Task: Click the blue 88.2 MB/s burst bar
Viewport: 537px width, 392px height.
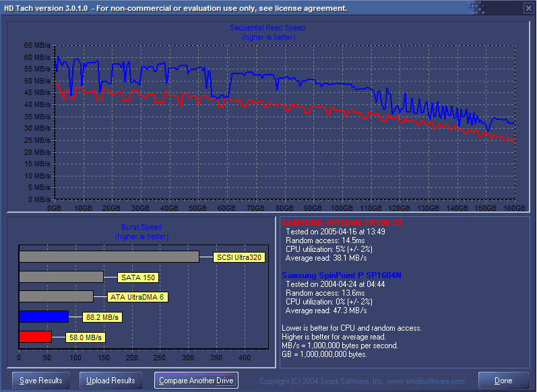Action: tap(44, 317)
